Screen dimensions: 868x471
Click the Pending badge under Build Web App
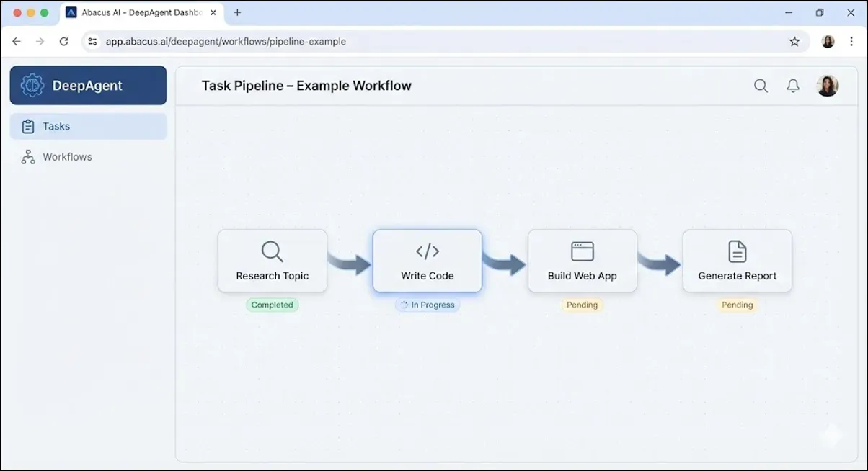(x=582, y=305)
